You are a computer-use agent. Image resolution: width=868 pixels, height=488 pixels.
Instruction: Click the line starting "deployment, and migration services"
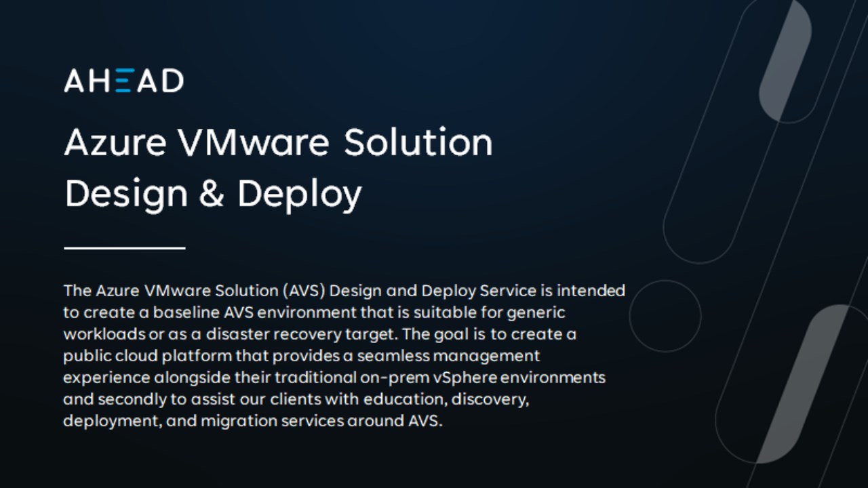[253, 420]
